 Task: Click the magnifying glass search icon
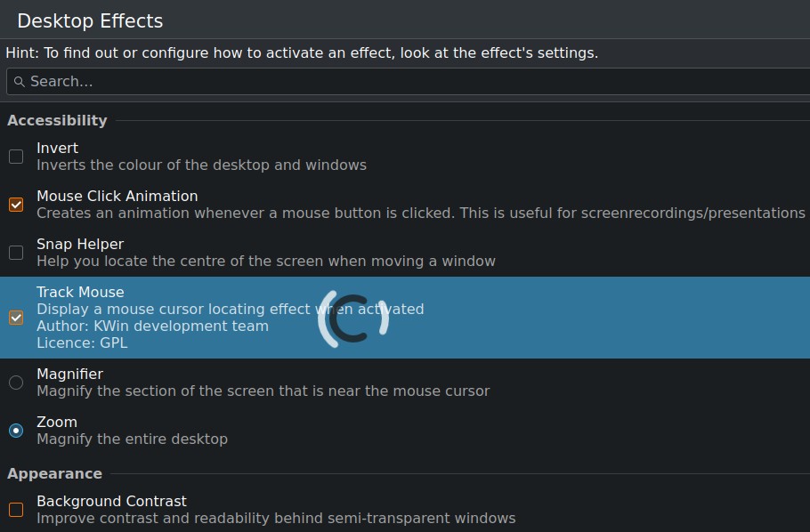(19, 82)
